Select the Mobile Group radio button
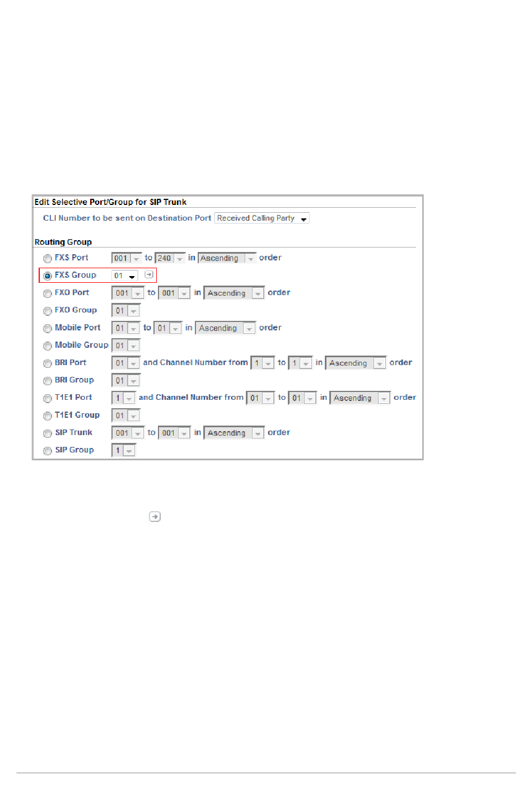The image size is (532, 789). tap(48, 346)
